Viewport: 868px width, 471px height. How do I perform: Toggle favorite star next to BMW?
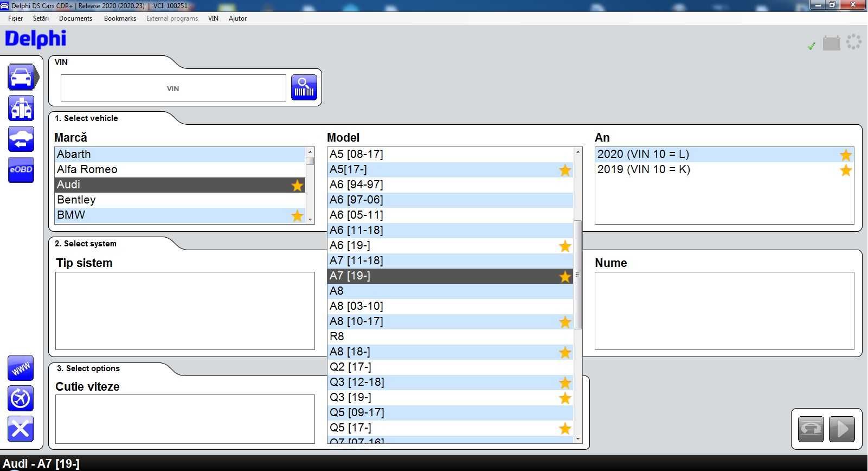tap(297, 215)
